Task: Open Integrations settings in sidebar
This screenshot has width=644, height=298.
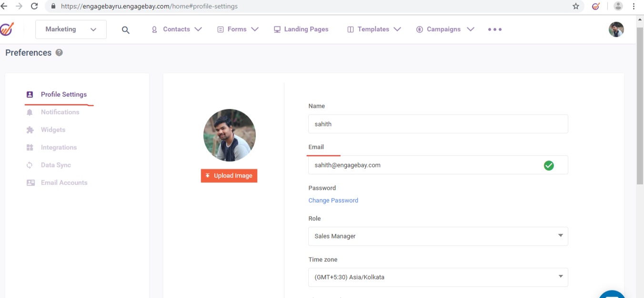Action: click(x=59, y=147)
